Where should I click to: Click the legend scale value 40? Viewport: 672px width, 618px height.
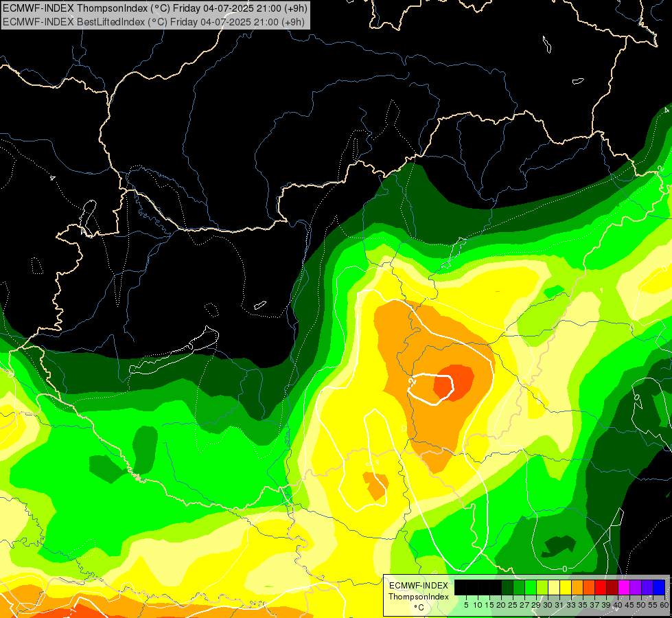tap(618, 605)
